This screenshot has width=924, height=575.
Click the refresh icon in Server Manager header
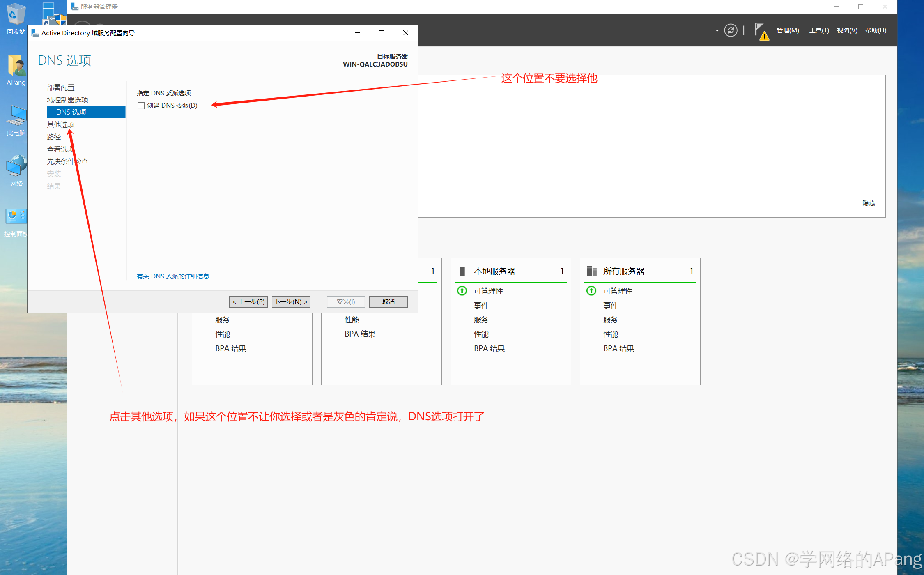point(731,30)
